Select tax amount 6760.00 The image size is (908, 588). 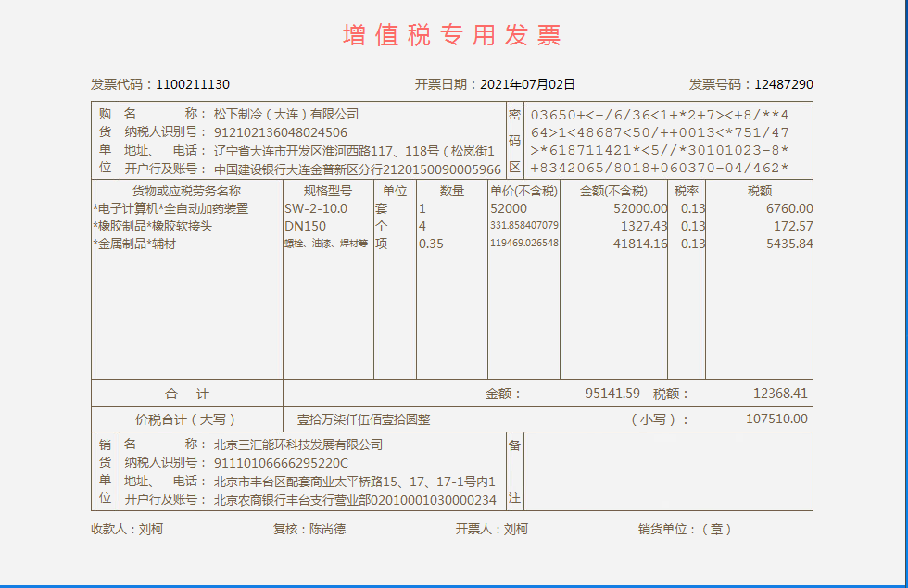(x=789, y=208)
